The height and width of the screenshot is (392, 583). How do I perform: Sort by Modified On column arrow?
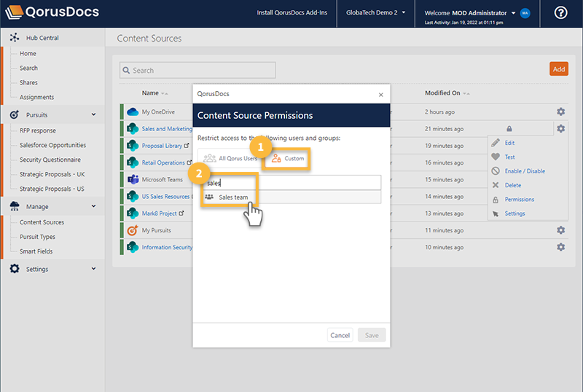pos(466,93)
